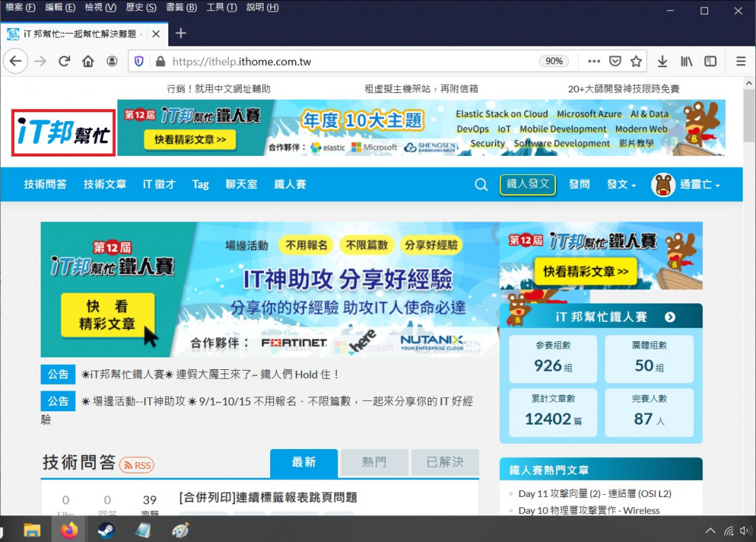Launch Steam from the taskbar
This screenshot has height=542, width=756.
[106, 530]
